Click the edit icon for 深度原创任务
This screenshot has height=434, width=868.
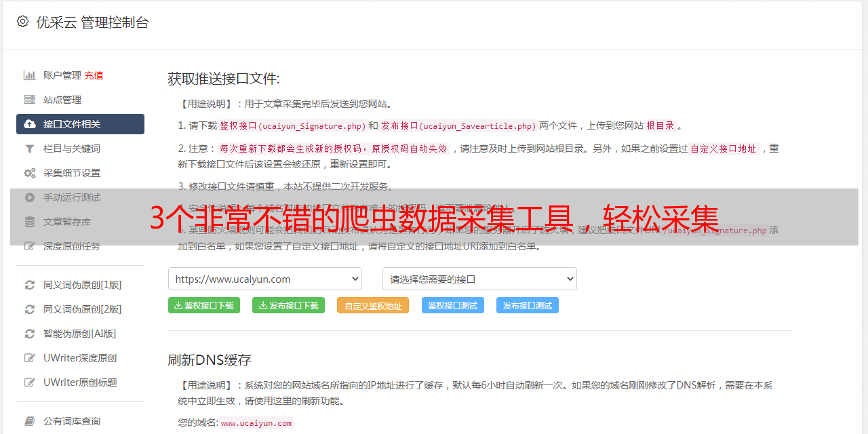pos(30,246)
